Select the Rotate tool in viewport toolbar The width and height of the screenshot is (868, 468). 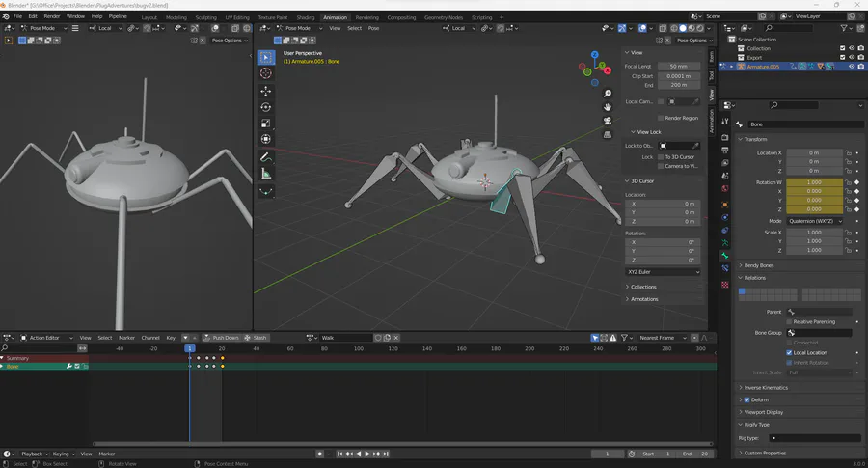coord(265,107)
